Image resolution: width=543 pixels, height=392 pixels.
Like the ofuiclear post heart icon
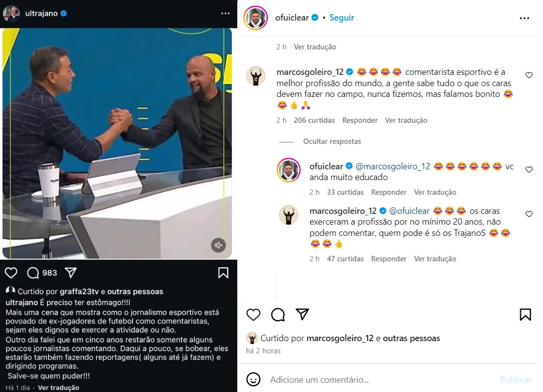tap(253, 314)
